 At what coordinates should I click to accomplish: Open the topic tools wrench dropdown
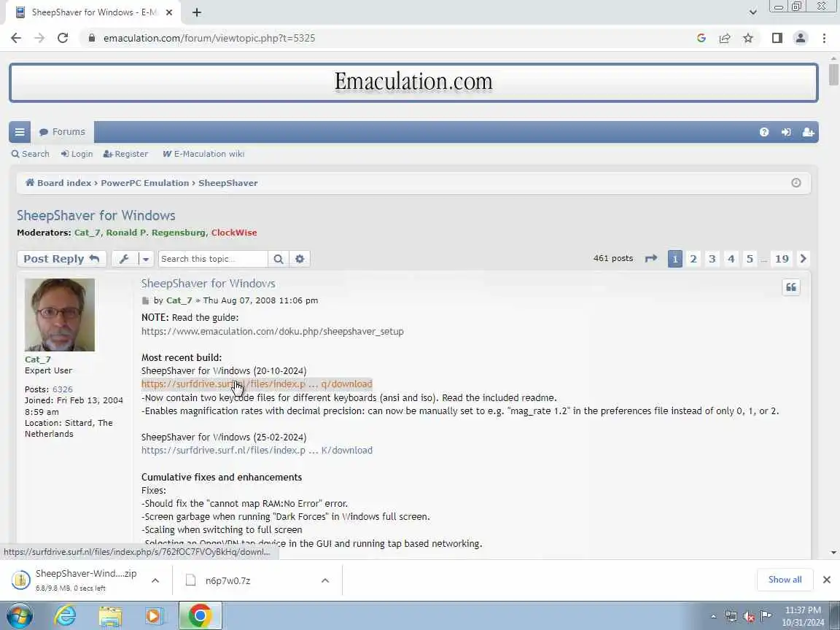tap(133, 259)
